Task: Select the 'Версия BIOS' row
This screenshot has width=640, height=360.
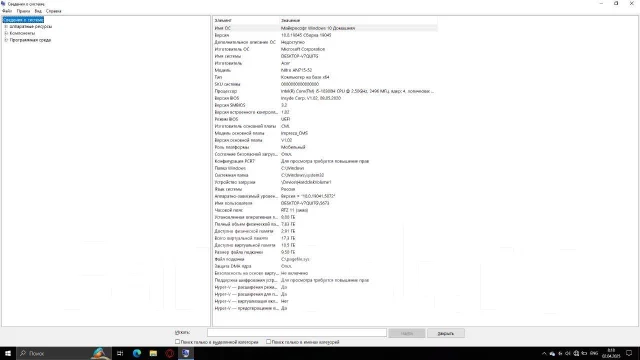Action: point(325,98)
